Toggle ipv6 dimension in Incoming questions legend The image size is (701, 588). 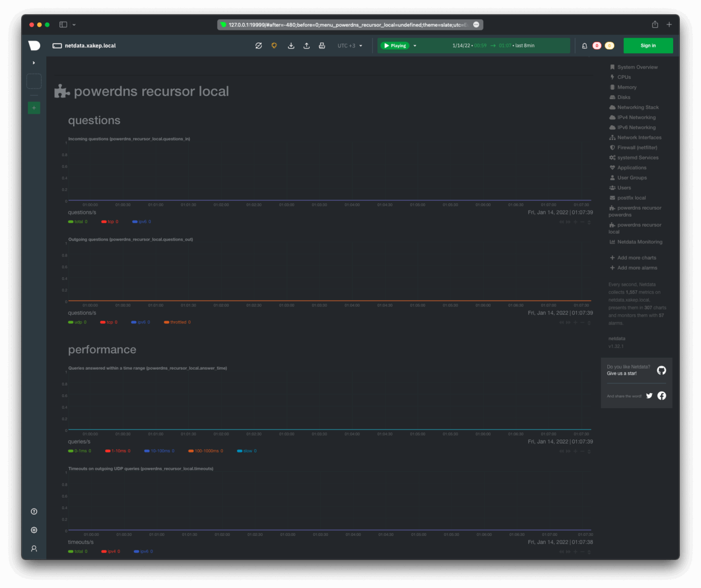pyautogui.click(x=142, y=222)
